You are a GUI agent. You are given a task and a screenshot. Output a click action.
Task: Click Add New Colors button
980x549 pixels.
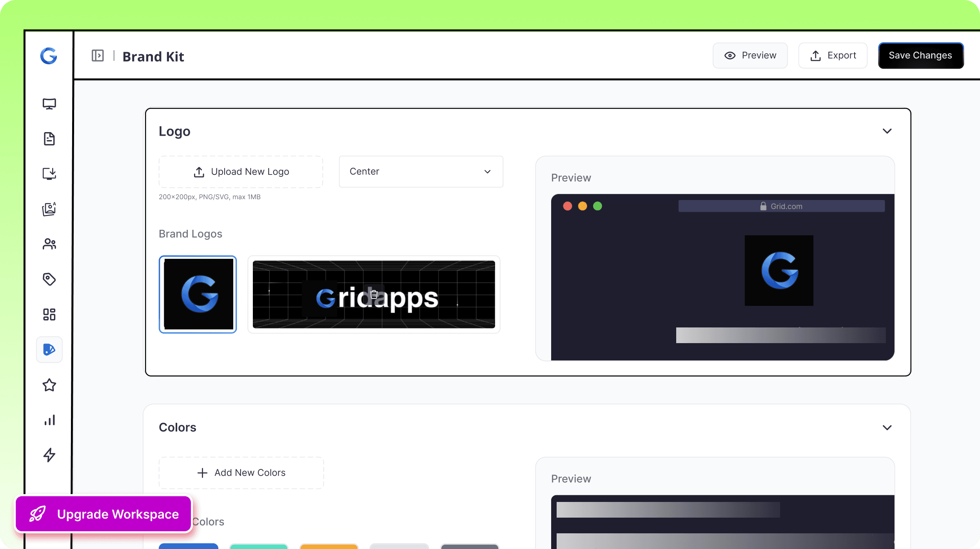coord(241,473)
